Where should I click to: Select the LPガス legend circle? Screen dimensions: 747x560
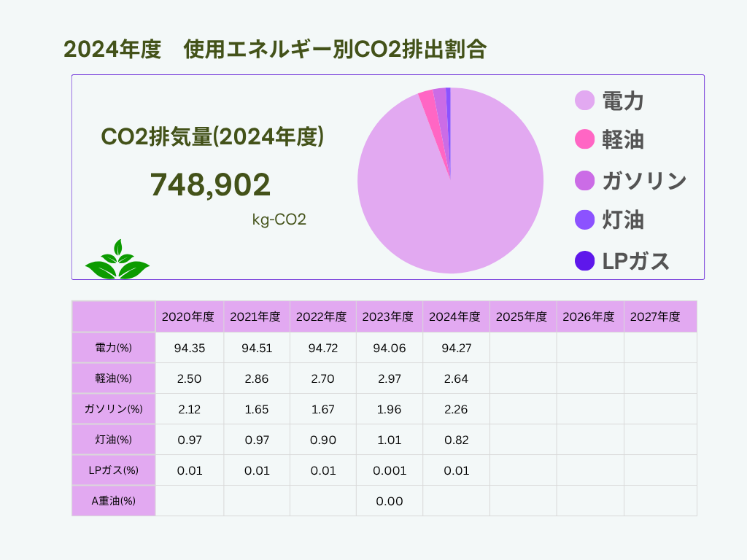(585, 260)
